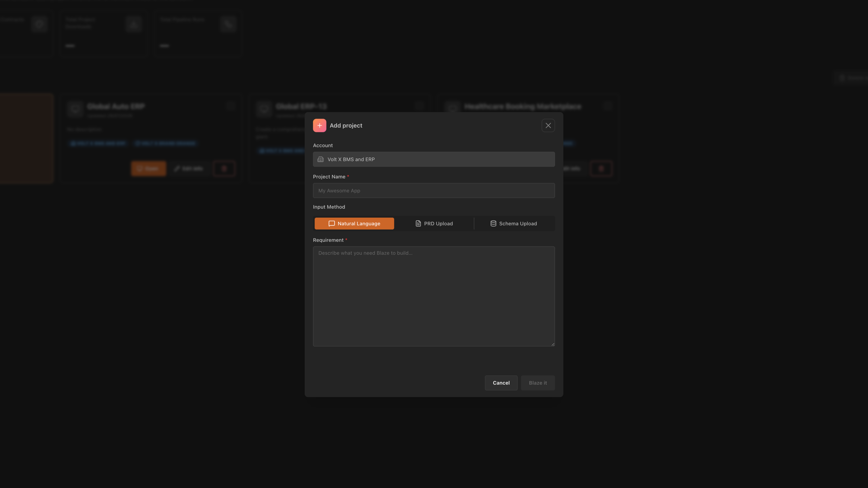Click the blurred Global Auto ERP card title
868x488 pixels.
pos(116,106)
